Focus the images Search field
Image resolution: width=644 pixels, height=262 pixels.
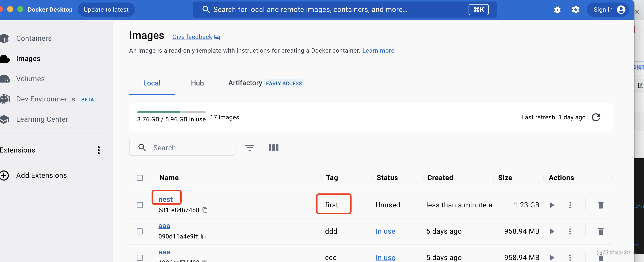[187, 148]
